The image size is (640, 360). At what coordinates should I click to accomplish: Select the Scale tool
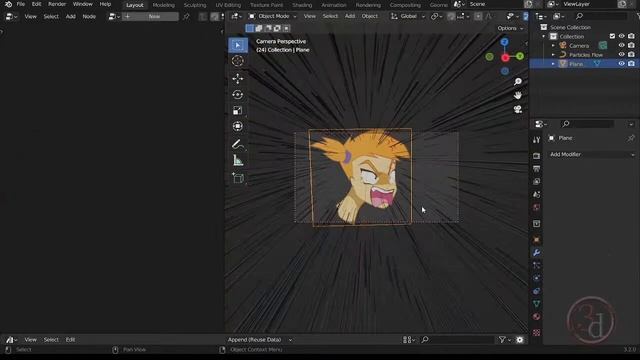point(238,110)
